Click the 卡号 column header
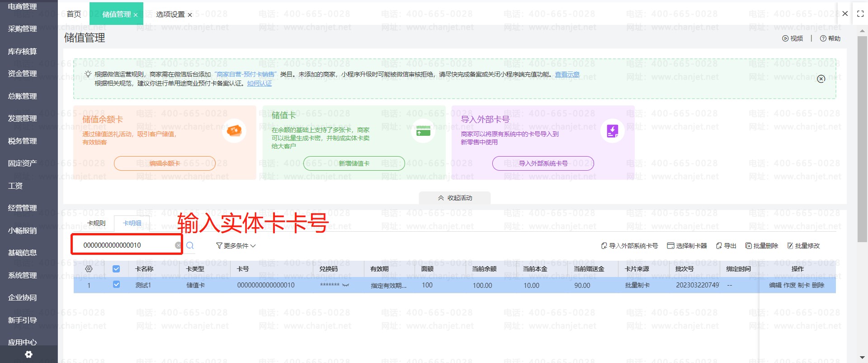 [243, 269]
